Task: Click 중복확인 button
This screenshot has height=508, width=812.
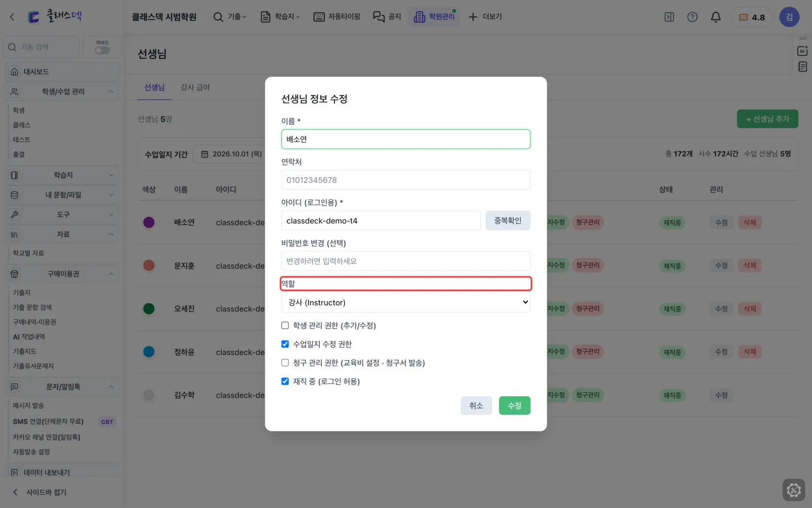Action: pyautogui.click(x=508, y=220)
